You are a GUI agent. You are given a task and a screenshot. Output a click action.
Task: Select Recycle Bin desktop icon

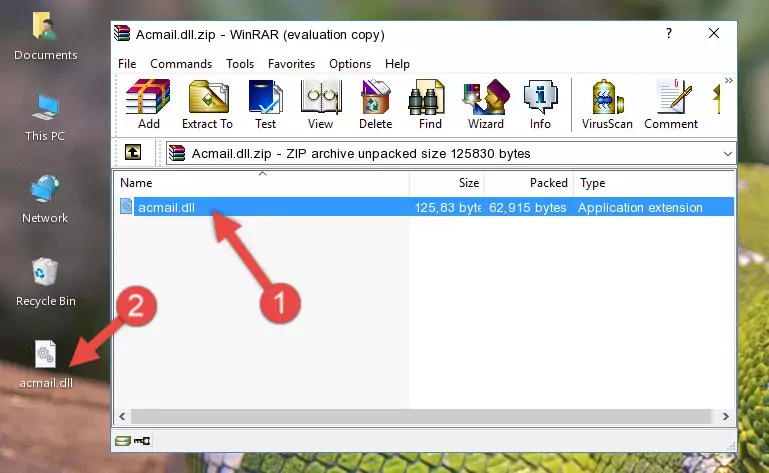(46, 283)
